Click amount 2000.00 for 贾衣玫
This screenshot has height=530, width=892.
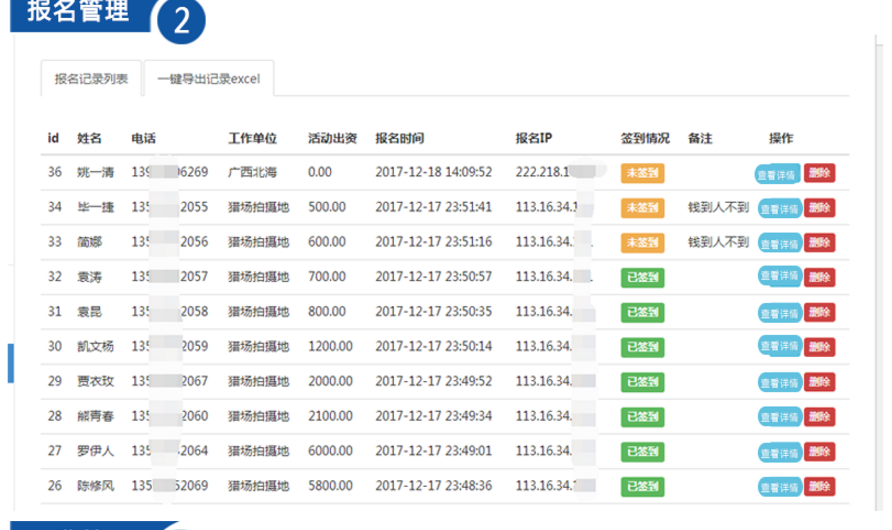click(331, 381)
